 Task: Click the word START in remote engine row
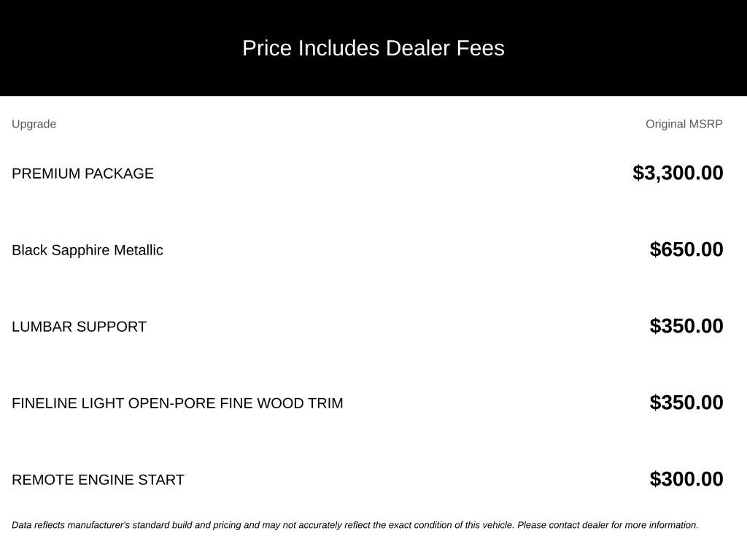click(161, 480)
